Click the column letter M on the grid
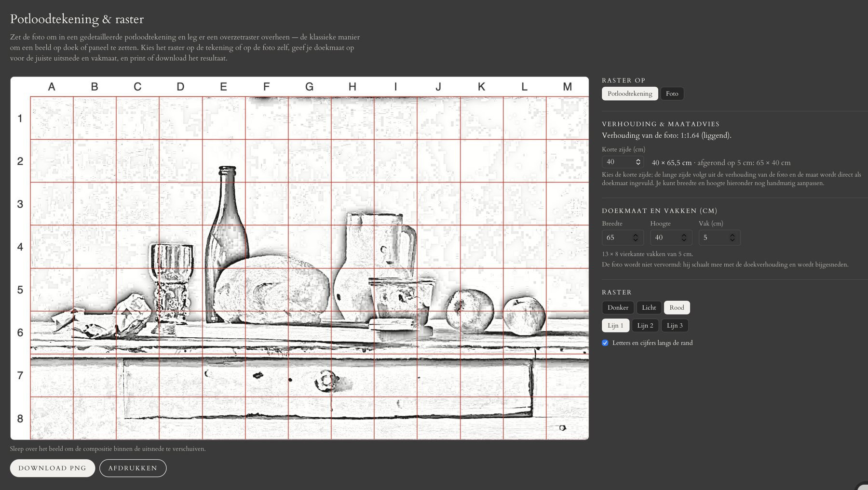 (x=567, y=87)
